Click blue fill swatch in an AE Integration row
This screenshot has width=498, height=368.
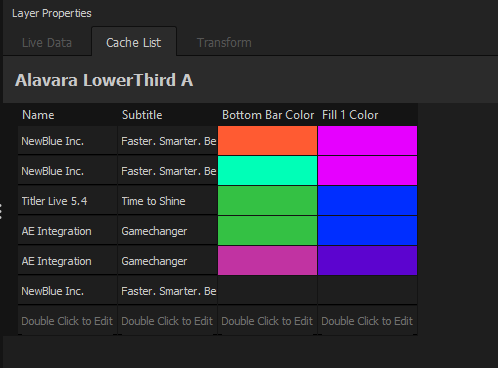(368, 230)
